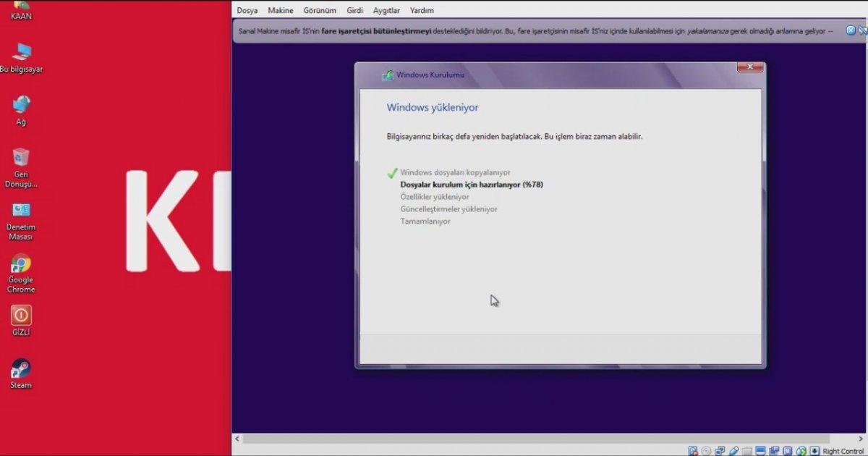
Task: Open the Makine menu
Action: coord(281,10)
